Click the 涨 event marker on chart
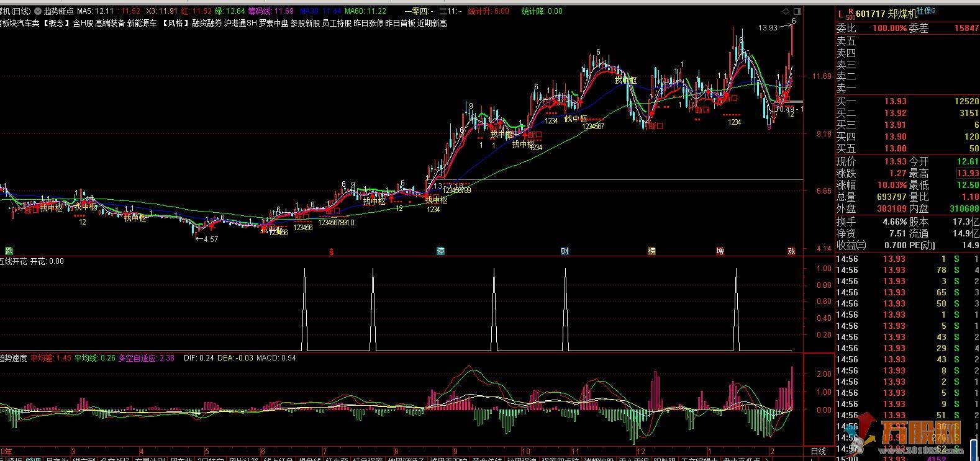 pos(791,251)
